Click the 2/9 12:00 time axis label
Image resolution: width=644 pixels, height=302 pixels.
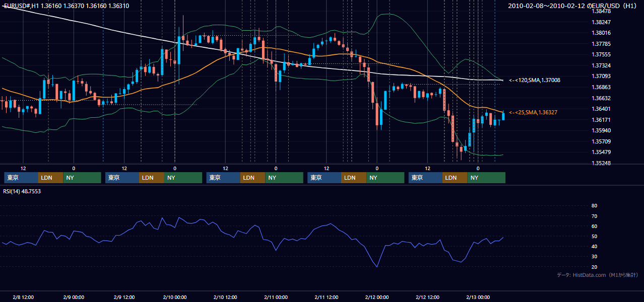[124, 297]
